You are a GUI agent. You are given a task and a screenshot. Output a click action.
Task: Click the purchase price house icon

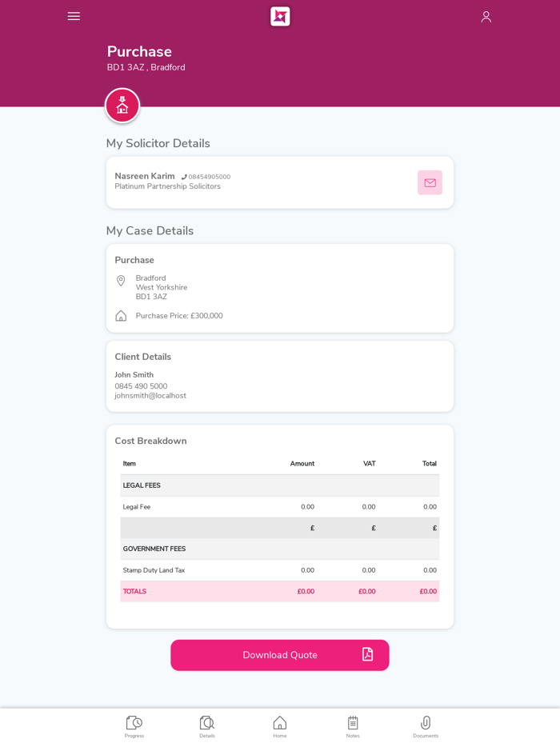tap(121, 316)
